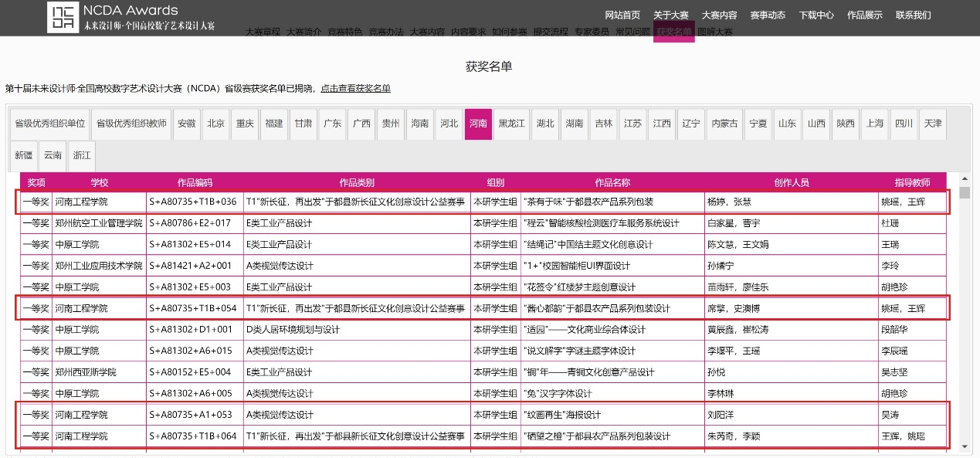The image size is (980, 458).
Task: Click the table scrollbar down arrow
Action: pos(964,446)
